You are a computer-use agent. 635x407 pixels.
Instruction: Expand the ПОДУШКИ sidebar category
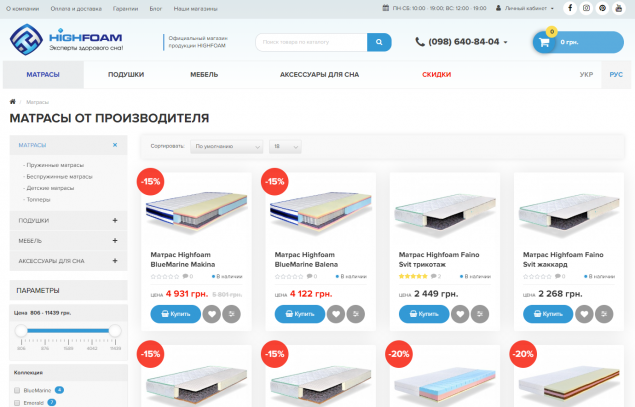coord(115,220)
